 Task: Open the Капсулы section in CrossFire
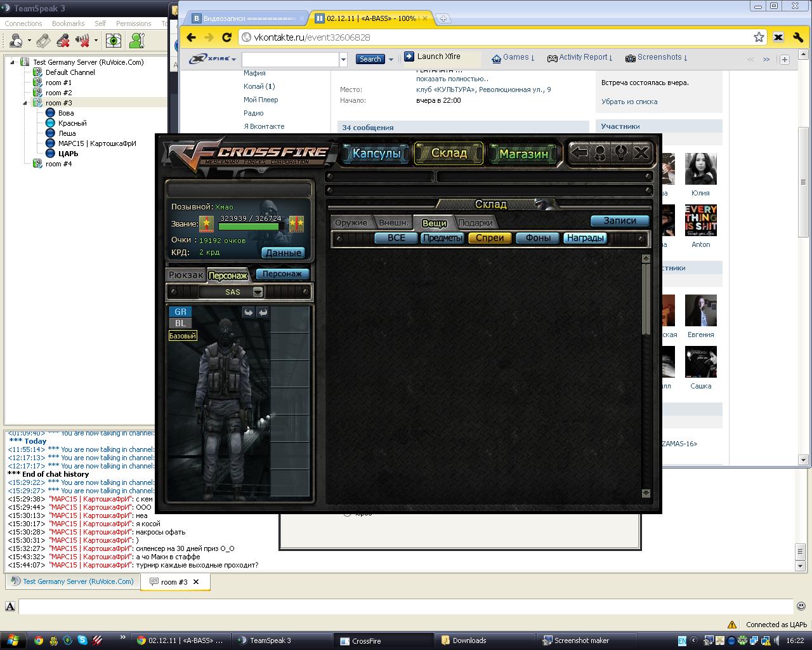pos(377,153)
